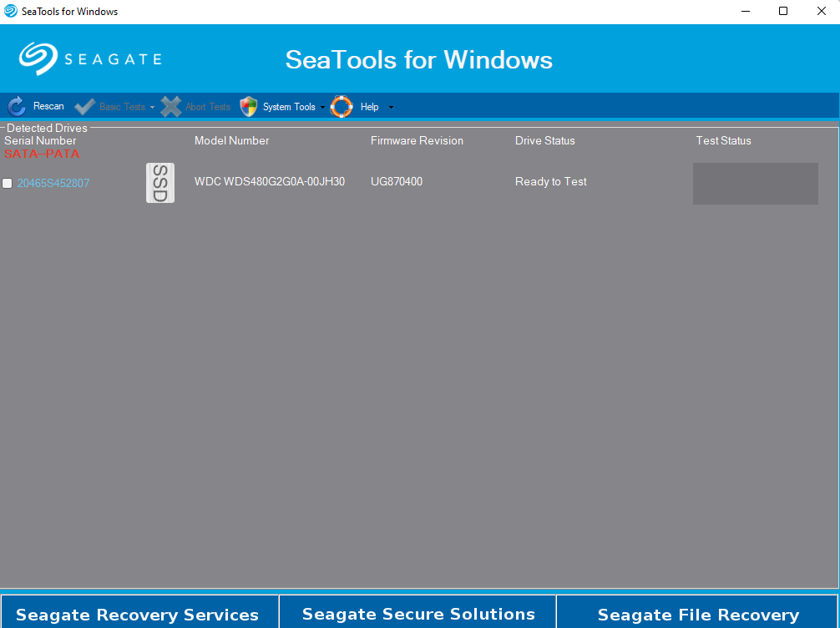Click the SeaTools title bar app icon
The image size is (840, 628).
click(x=10, y=11)
